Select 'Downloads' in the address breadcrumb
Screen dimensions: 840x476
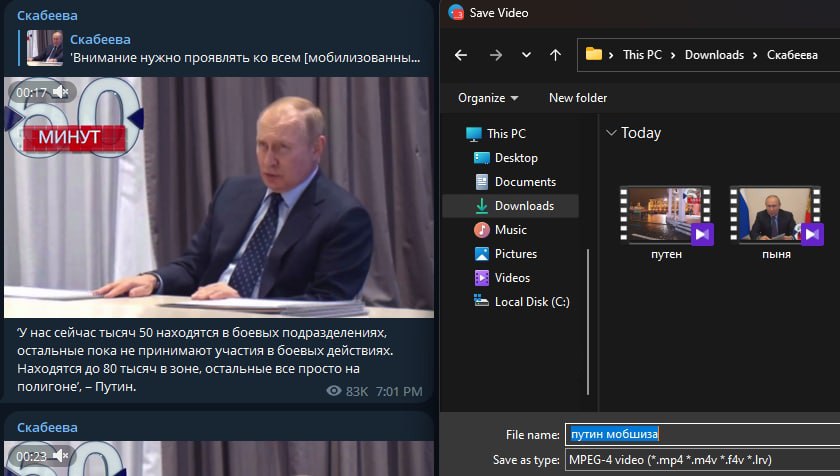[x=714, y=55]
